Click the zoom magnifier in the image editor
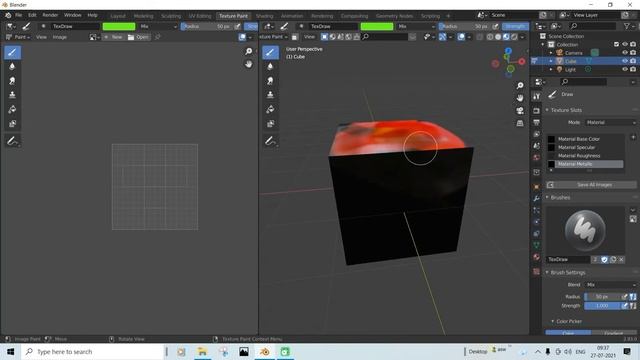 click(x=249, y=51)
